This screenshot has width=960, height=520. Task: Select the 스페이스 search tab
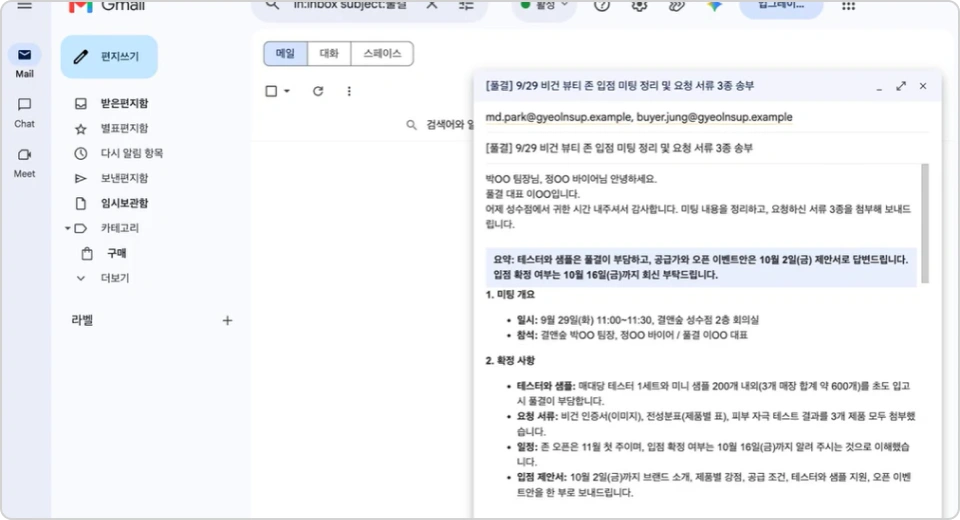[382, 53]
